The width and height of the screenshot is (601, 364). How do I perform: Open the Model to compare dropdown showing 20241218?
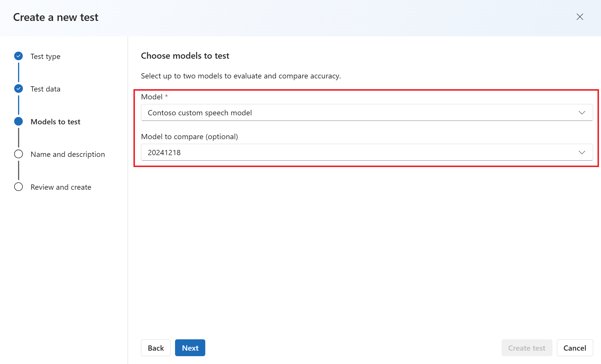pyautogui.click(x=367, y=152)
